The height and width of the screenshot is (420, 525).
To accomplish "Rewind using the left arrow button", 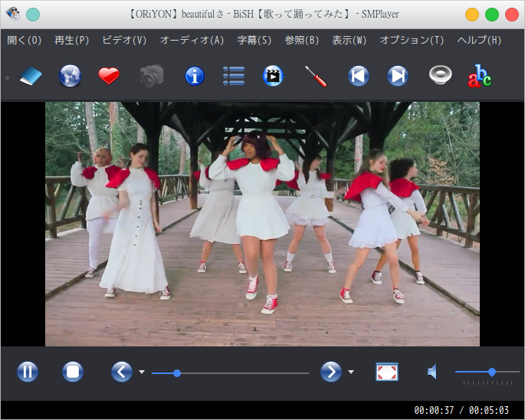I will (x=122, y=372).
